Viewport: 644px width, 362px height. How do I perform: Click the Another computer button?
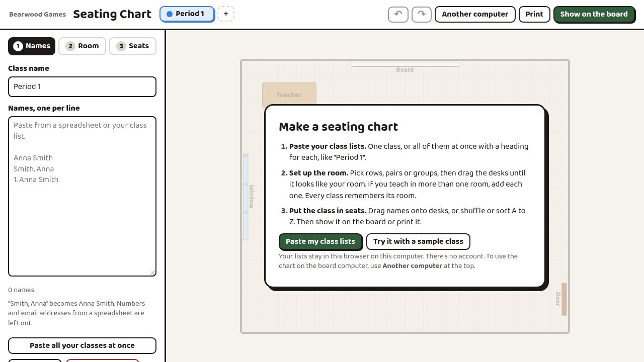click(475, 14)
